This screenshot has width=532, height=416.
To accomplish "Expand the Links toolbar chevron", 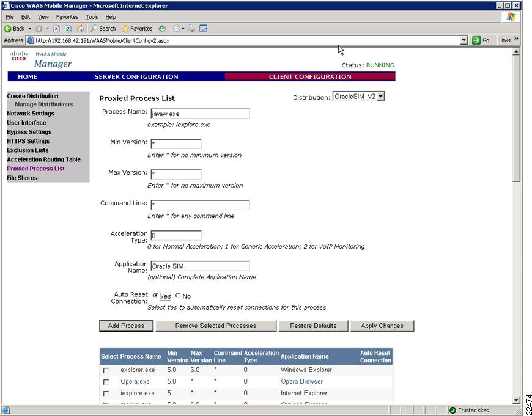I will pyautogui.click(x=516, y=39).
